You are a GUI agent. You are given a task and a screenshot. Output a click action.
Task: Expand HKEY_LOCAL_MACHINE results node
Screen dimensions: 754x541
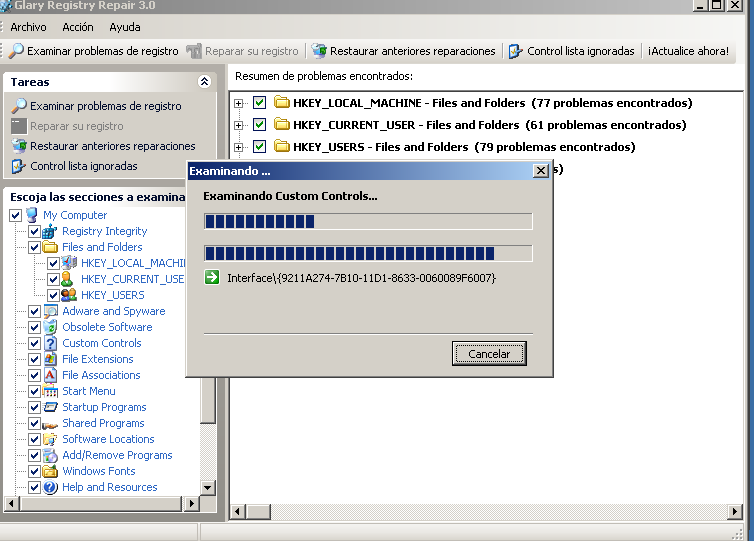point(238,103)
